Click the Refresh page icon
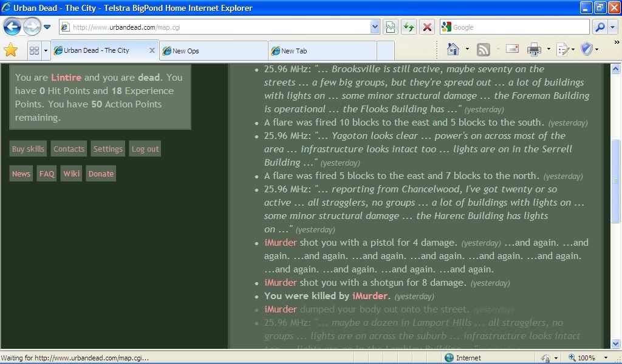Viewport: 622px width, 364px height. pos(409,27)
